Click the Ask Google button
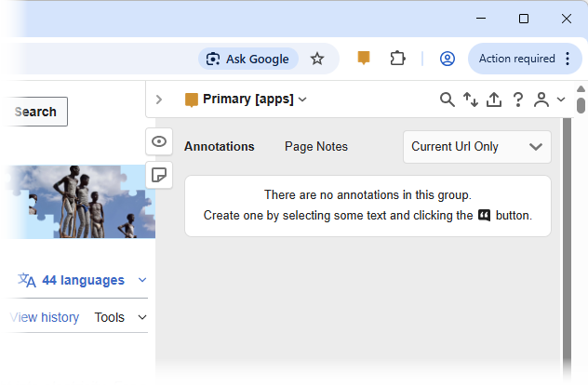This screenshot has height=386, width=588. pyautogui.click(x=248, y=59)
